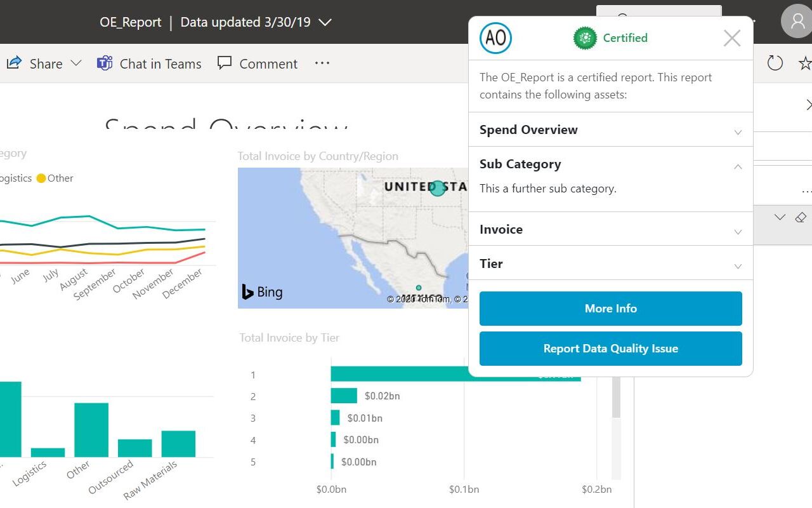The height and width of the screenshot is (508, 812).
Task: Close the Certified info popup
Action: click(x=732, y=38)
